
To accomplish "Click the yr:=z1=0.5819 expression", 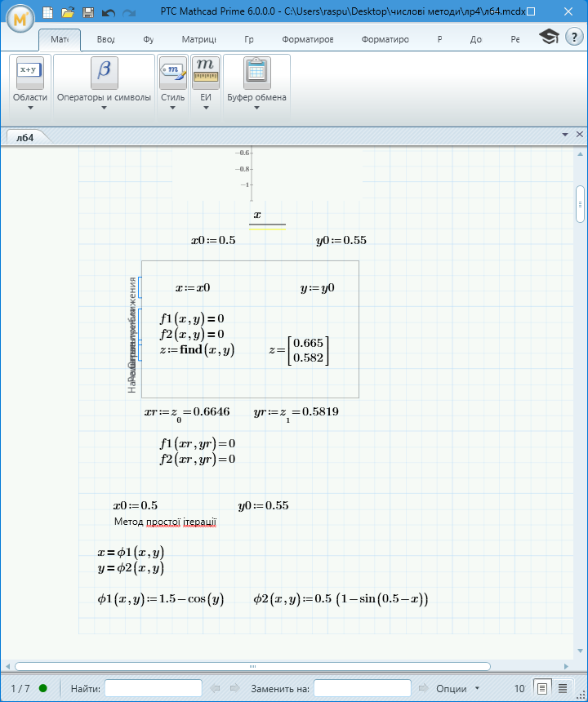I will [296, 413].
